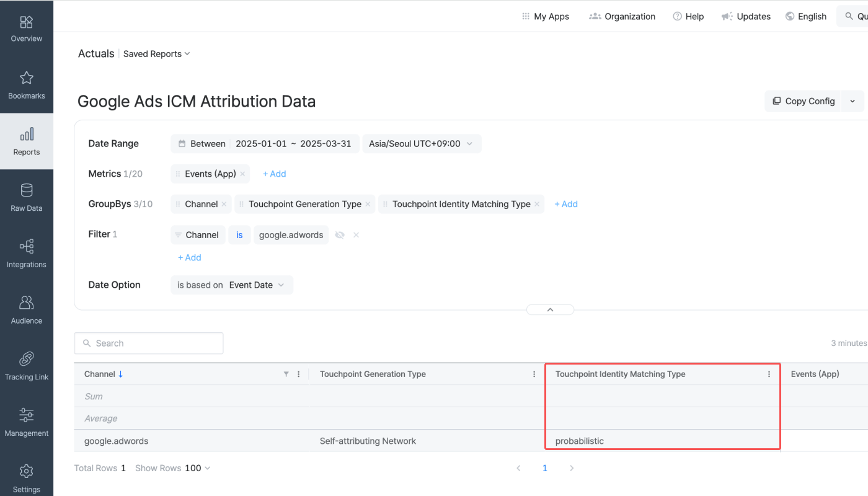The height and width of the screenshot is (496, 868).
Task: Open the Asia/Seoul timezone dropdown
Action: click(x=422, y=144)
